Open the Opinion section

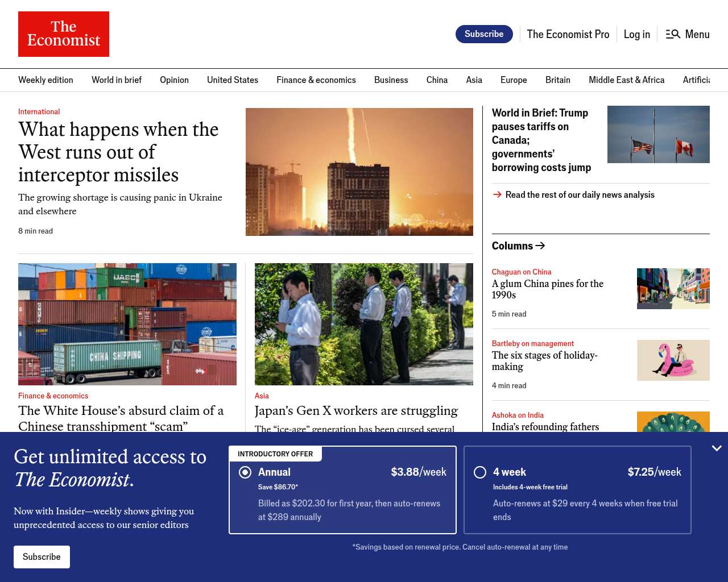tap(174, 80)
